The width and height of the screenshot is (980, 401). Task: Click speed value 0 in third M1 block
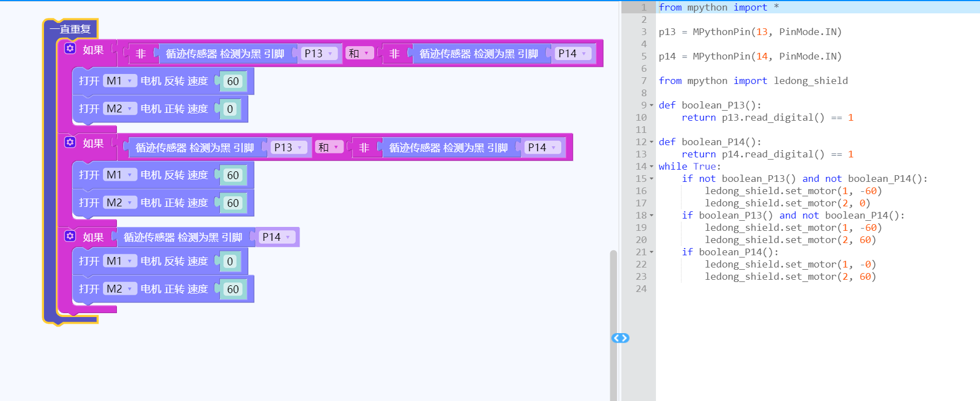(x=230, y=261)
